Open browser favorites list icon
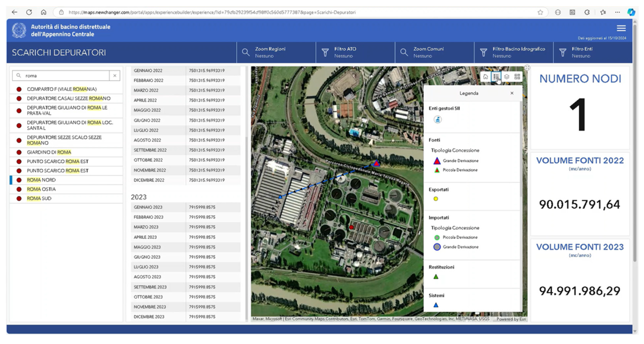Image resolution: width=644 pixels, height=344 pixels. coord(603,12)
